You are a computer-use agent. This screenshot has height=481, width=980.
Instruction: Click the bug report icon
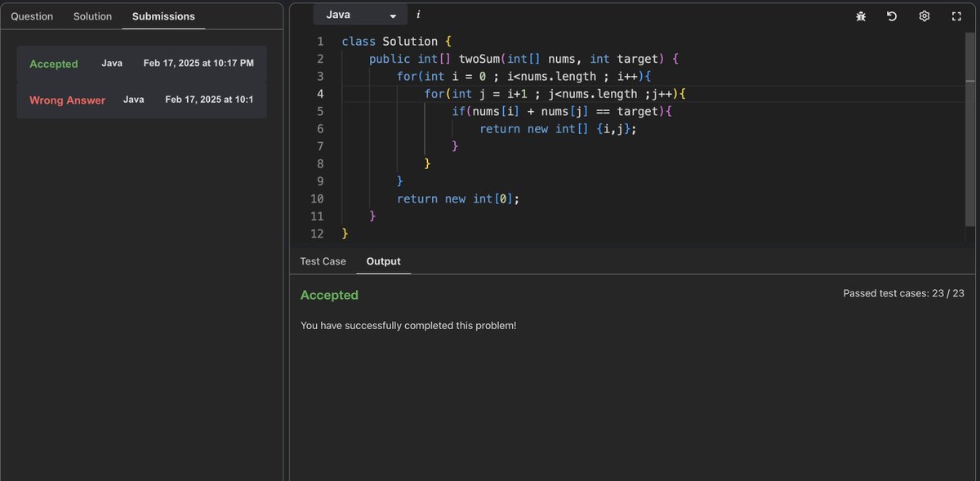click(861, 16)
